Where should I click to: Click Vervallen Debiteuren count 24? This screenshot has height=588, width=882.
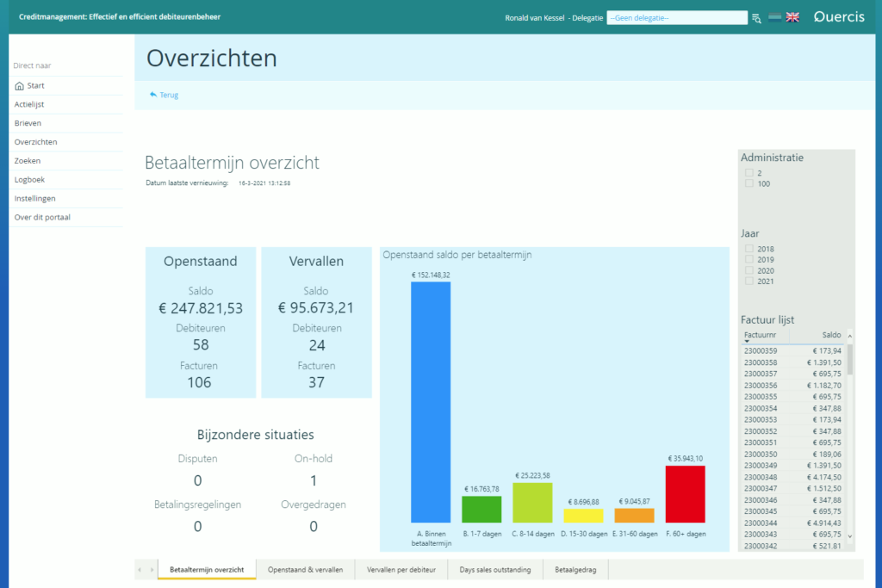click(x=317, y=345)
